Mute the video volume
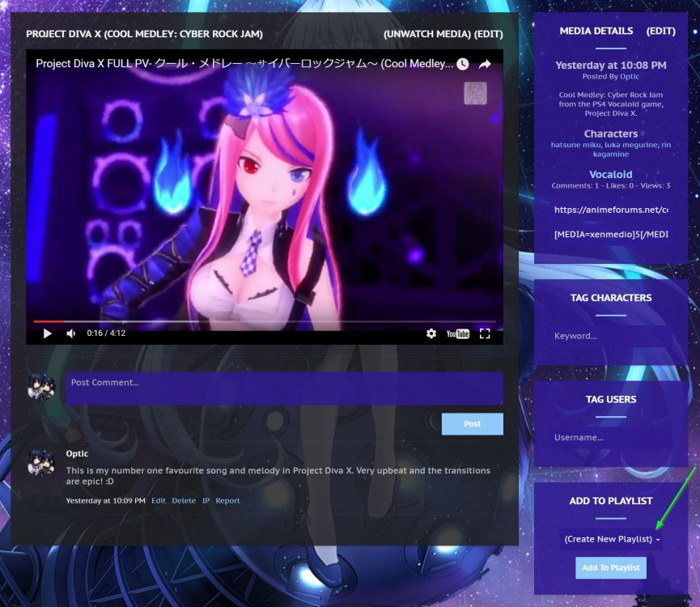This screenshot has height=607, width=700. 71,333
